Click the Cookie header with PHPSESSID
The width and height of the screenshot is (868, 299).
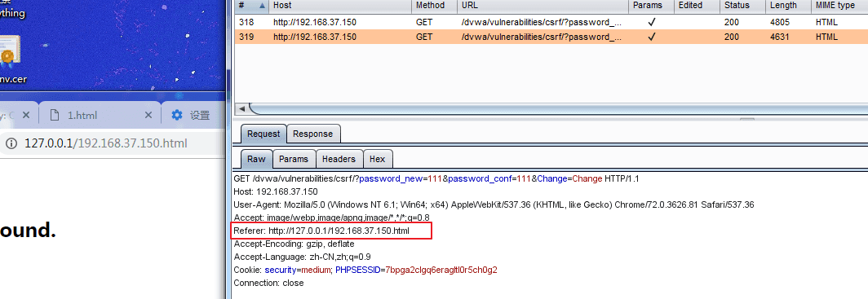point(365,270)
